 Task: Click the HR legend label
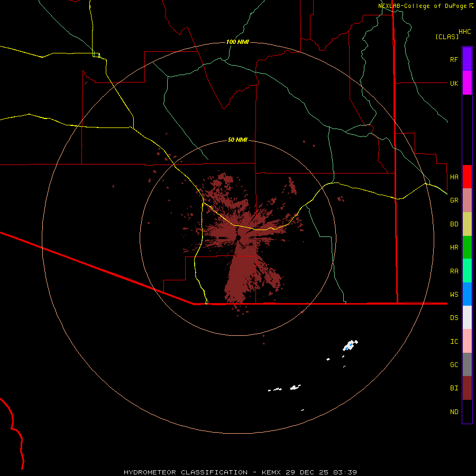coord(454,248)
